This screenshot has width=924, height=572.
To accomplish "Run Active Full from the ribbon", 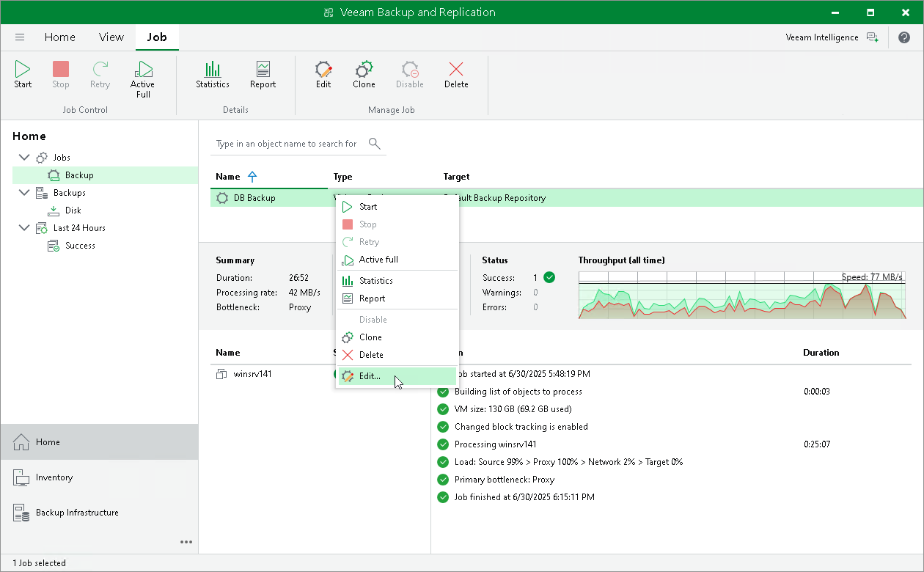I will tap(143, 80).
